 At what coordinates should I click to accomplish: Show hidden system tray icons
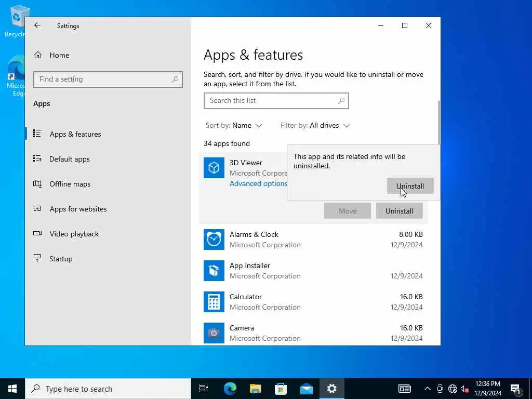click(x=428, y=389)
